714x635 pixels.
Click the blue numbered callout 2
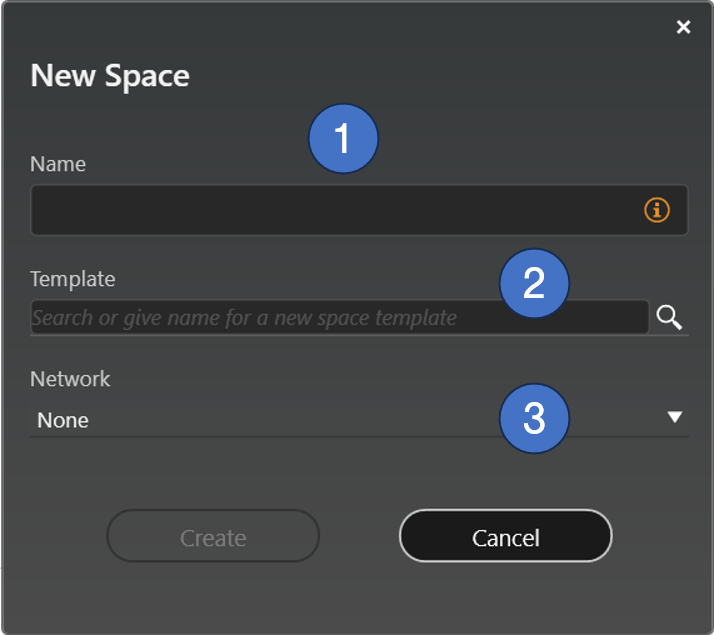[534, 283]
